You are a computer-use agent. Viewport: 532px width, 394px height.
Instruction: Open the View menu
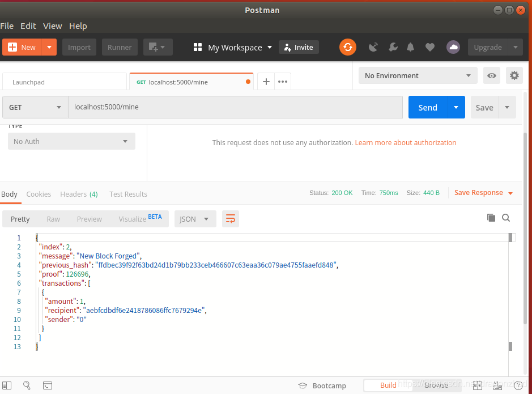coord(52,26)
